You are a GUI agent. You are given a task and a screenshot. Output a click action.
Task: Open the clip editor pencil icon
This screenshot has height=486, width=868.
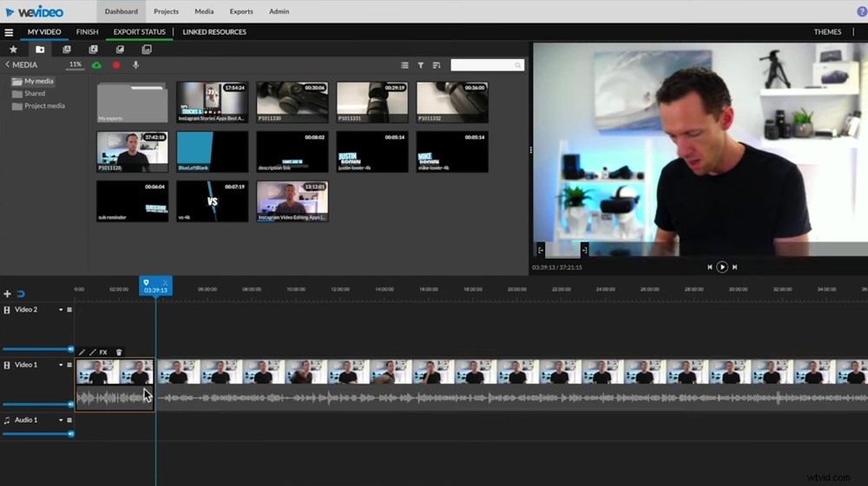[x=82, y=352]
